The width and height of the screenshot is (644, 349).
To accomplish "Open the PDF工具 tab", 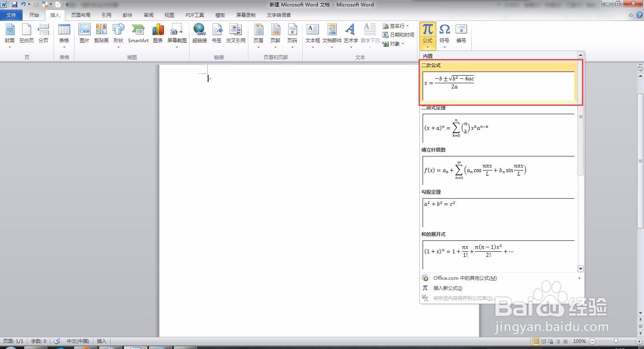I will pyautogui.click(x=195, y=15).
